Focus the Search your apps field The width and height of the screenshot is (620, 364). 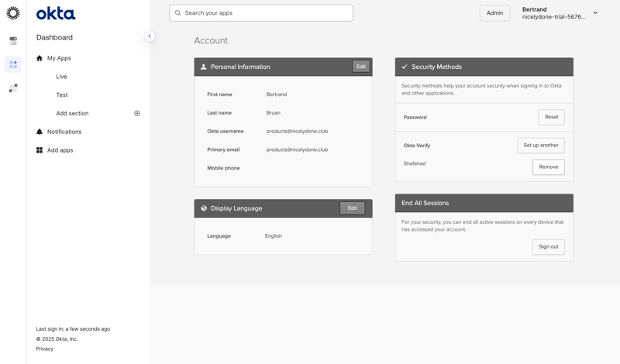[261, 13]
